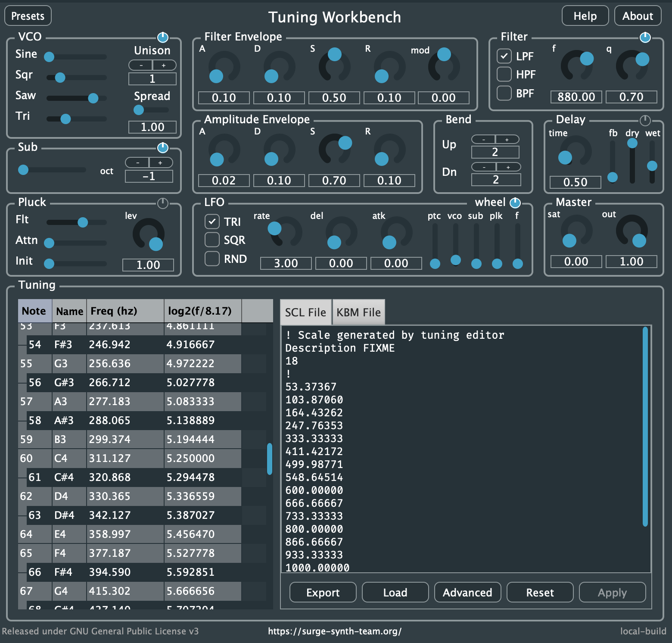Enable the SQR LFO waveform
672x643 pixels.
pyautogui.click(x=212, y=240)
